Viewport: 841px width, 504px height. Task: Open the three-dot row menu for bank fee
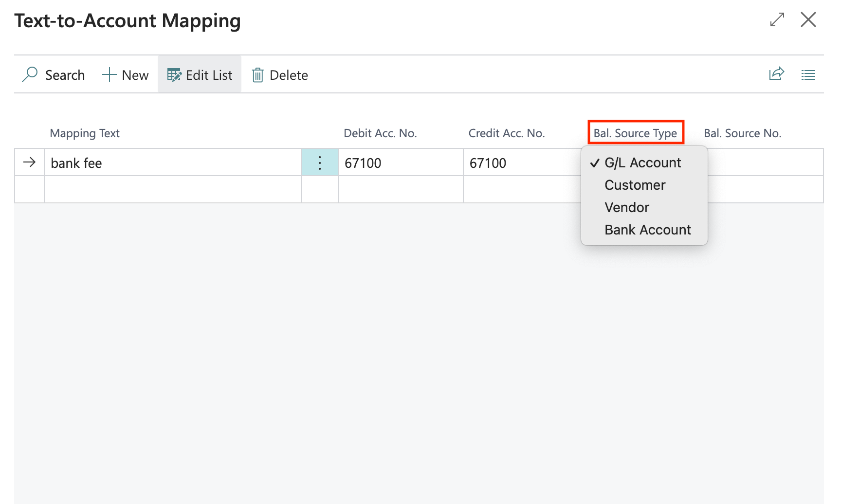(320, 162)
